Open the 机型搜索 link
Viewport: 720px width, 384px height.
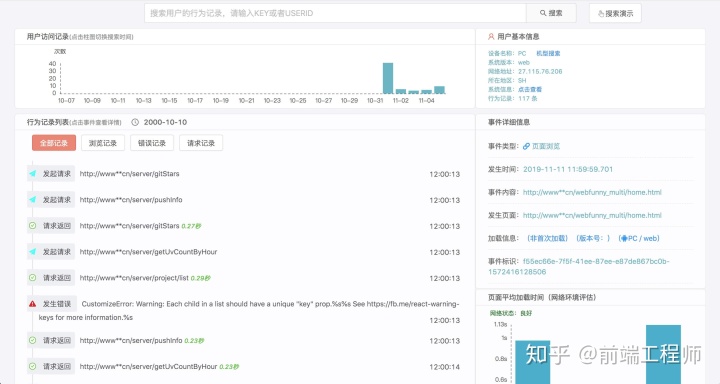coord(548,53)
